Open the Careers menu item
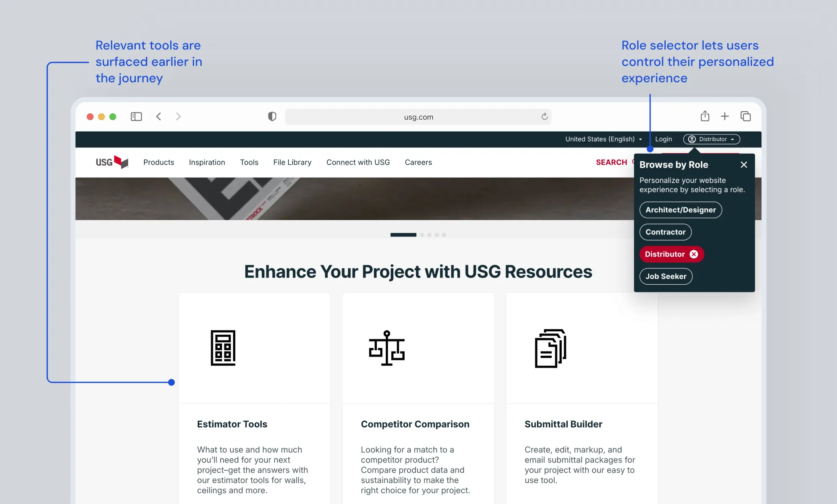This screenshot has height=504, width=837. pyautogui.click(x=418, y=162)
